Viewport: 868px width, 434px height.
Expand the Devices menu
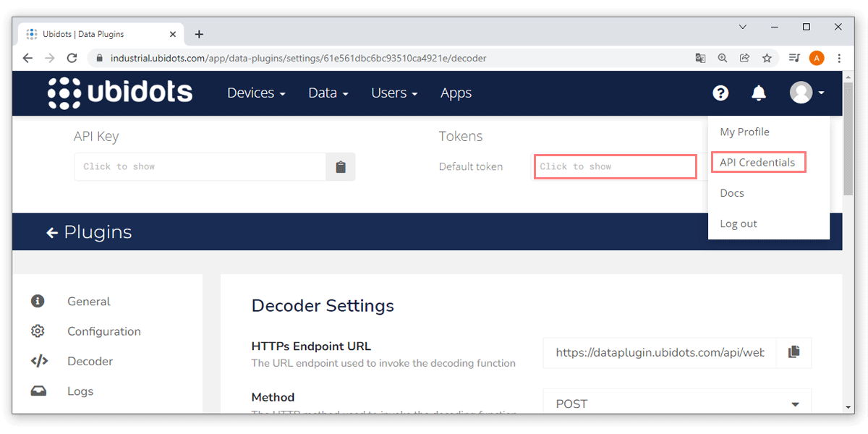[x=256, y=93]
